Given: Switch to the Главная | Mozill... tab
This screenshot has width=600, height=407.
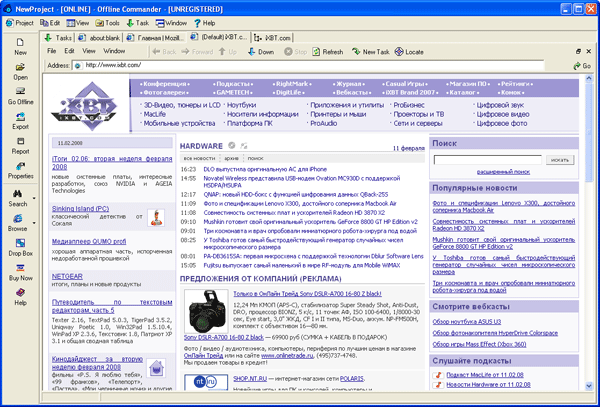Looking at the screenshot, I should (156, 37).
